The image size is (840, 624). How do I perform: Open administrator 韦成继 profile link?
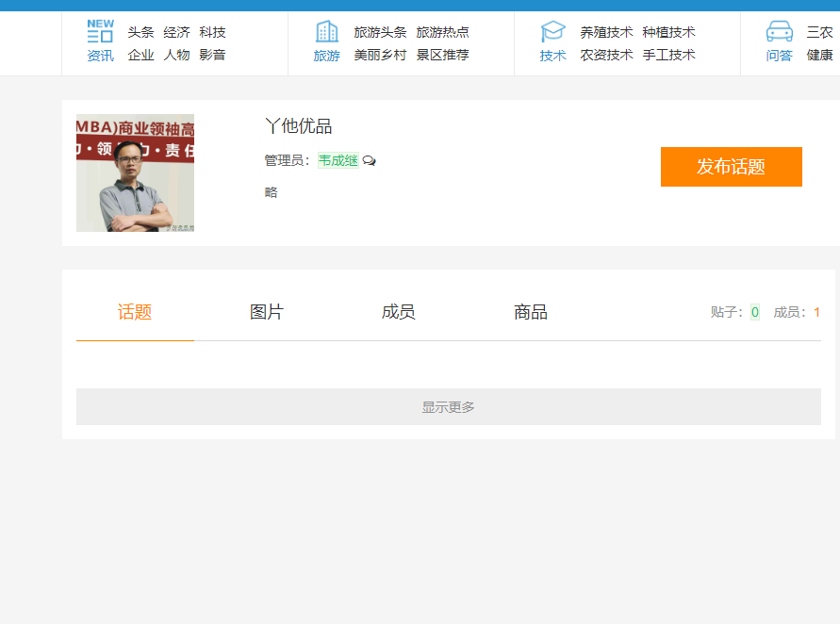click(x=338, y=160)
